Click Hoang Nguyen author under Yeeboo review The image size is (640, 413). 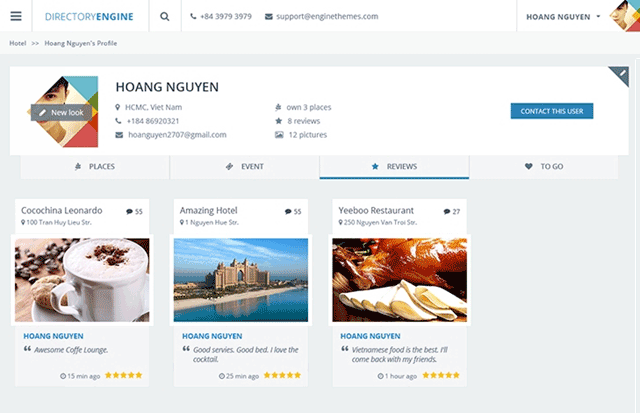coord(370,336)
